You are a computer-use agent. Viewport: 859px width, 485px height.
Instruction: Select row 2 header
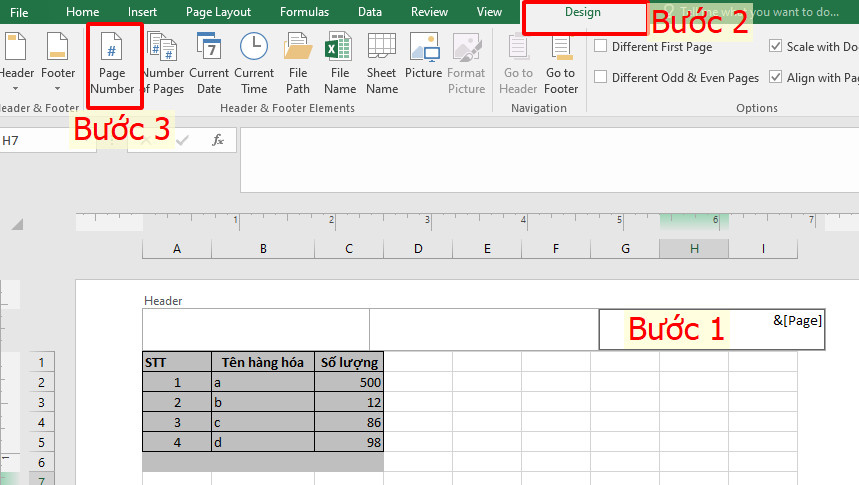click(42, 383)
